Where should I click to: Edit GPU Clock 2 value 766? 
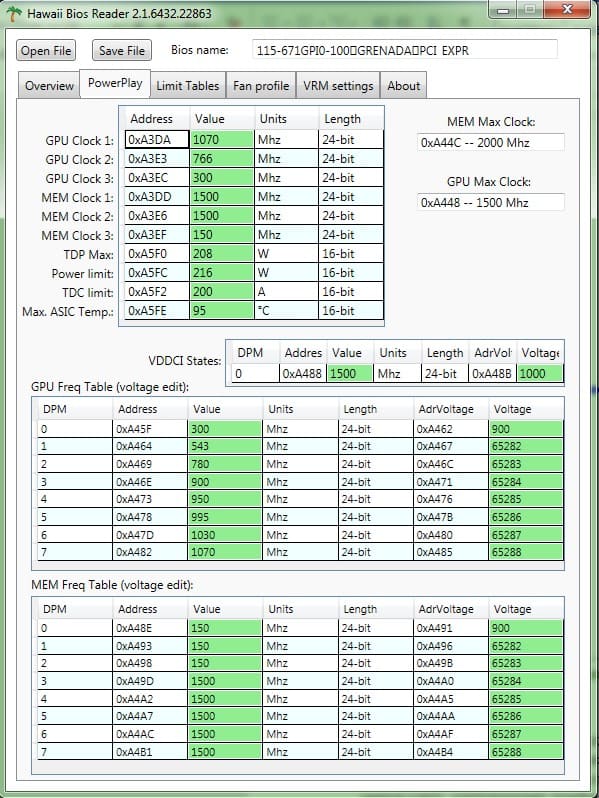[221, 158]
